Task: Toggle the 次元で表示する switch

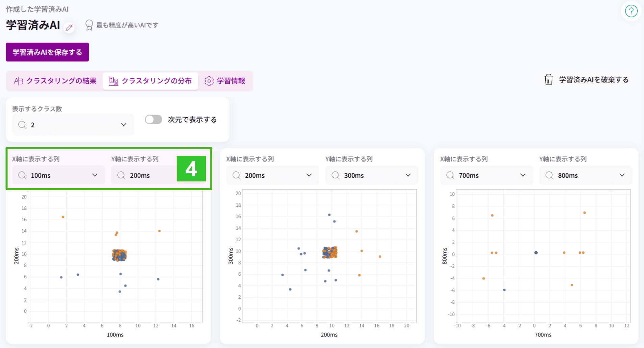Action: 153,120
